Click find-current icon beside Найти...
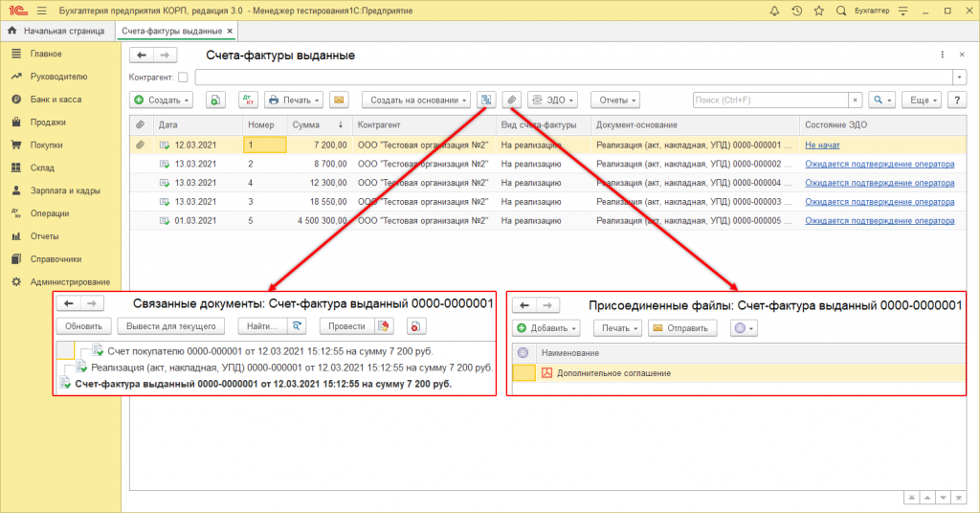The height and width of the screenshot is (513, 980). (x=297, y=326)
